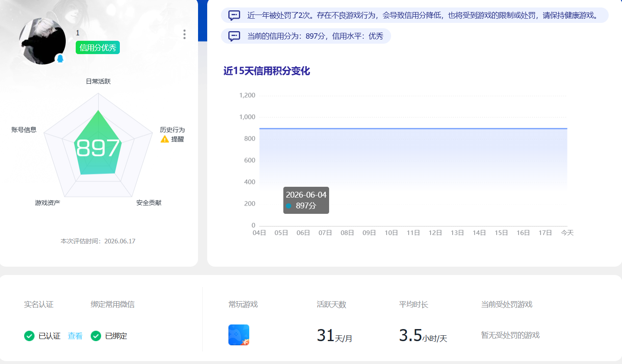The height and width of the screenshot is (364, 622).
Task: Click the 15日 label on chart axis
Action: [x=501, y=233]
